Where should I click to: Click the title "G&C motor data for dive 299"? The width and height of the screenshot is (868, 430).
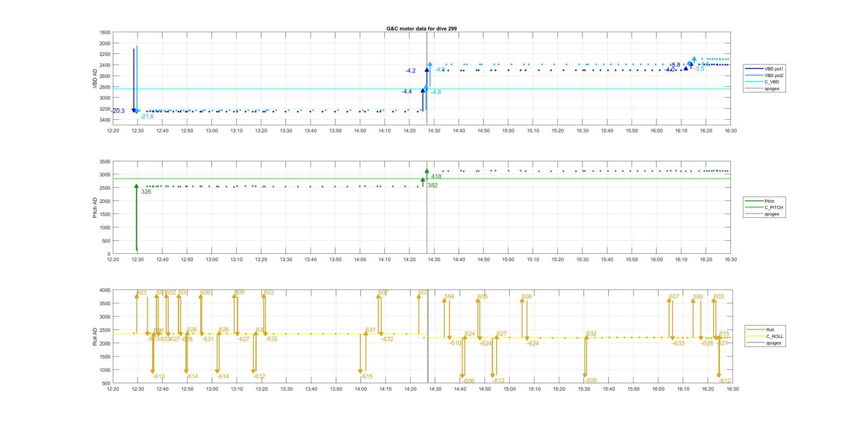422,29
